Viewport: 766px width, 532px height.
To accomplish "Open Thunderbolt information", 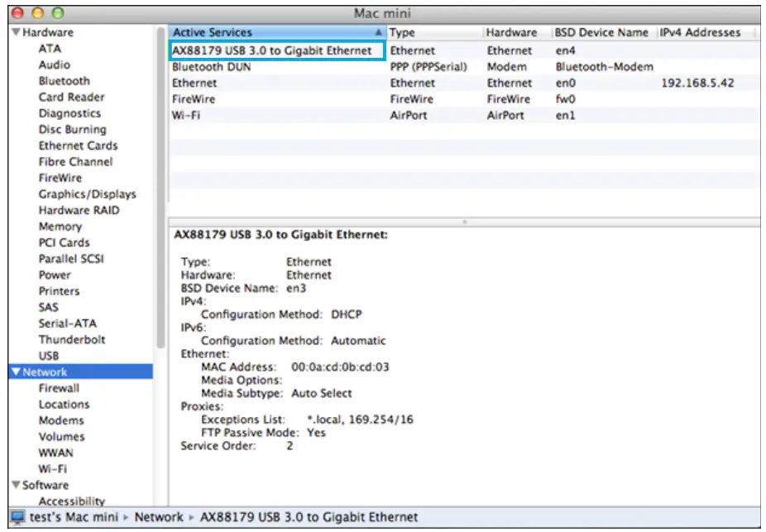I will (72, 339).
